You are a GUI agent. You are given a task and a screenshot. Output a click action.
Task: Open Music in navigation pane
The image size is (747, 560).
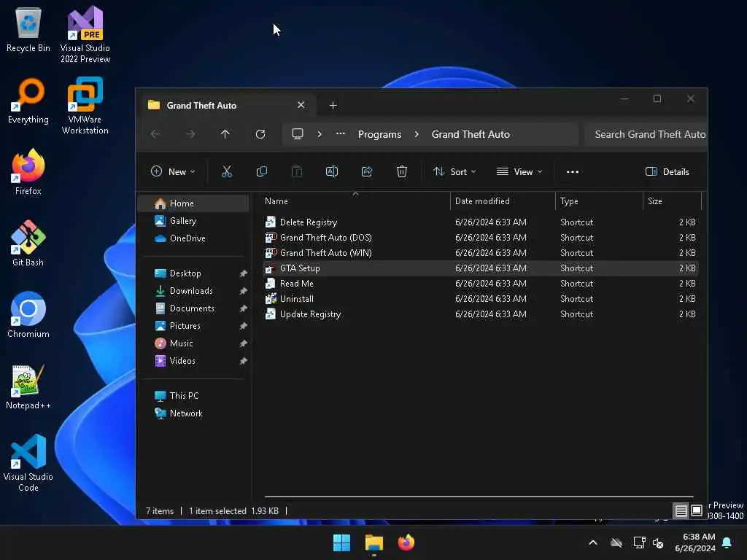pyautogui.click(x=193, y=343)
